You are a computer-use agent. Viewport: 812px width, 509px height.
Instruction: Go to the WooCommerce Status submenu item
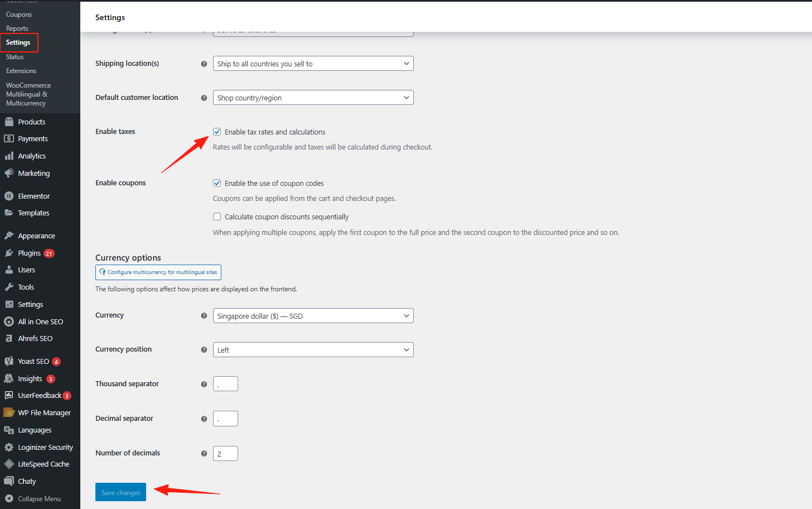pos(15,57)
